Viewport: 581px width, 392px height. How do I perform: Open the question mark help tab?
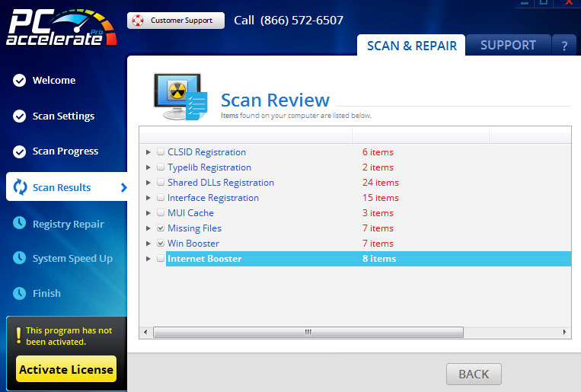pyautogui.click(x=564, y=46)
